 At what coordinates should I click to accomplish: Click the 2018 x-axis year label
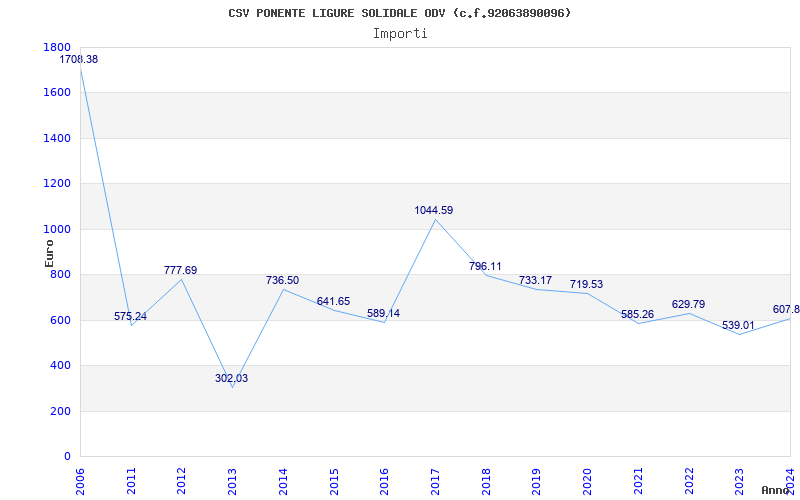click(485, 481)
